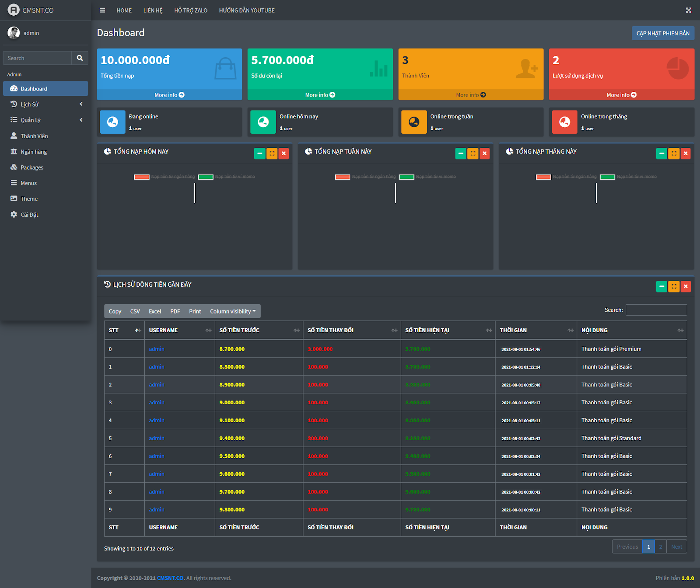Maximize the Tổng nạp tháng này card
The height and width of the screenshot is (588, 700).
coord(674,153)
